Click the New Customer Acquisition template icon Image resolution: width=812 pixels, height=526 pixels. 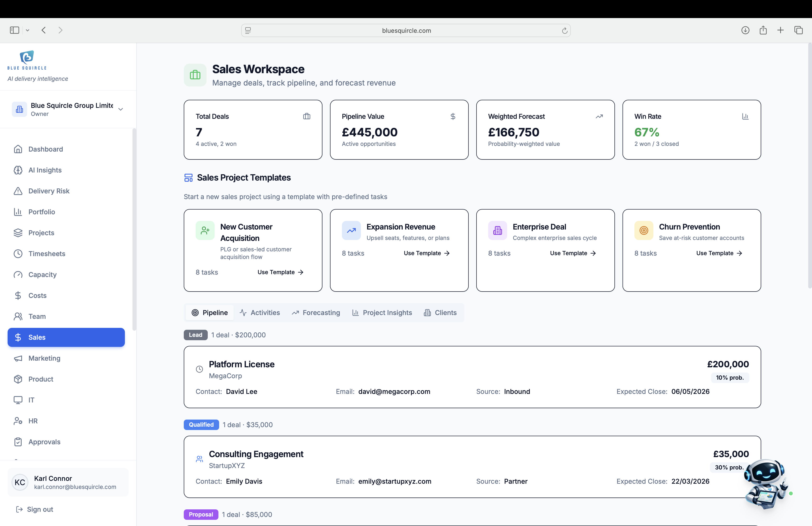point(205,231)
